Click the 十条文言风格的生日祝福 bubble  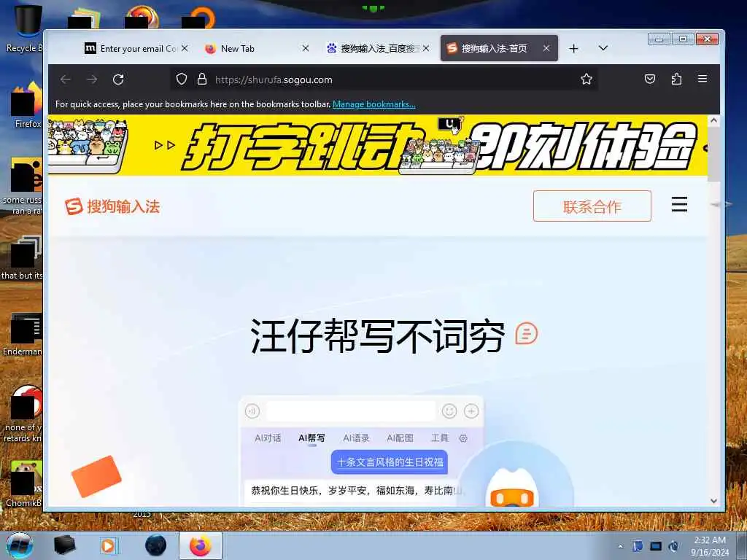(390, 462)
